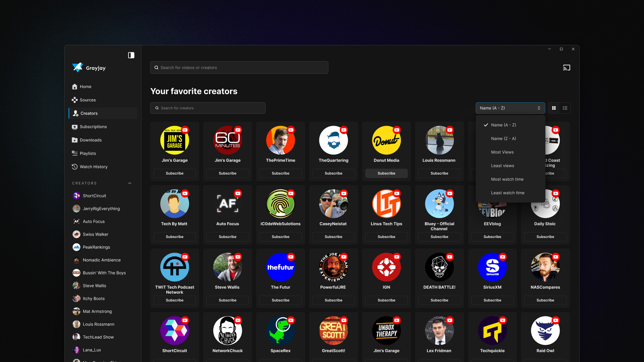Click the Search for creators field
644x362 pixels.
208,108
